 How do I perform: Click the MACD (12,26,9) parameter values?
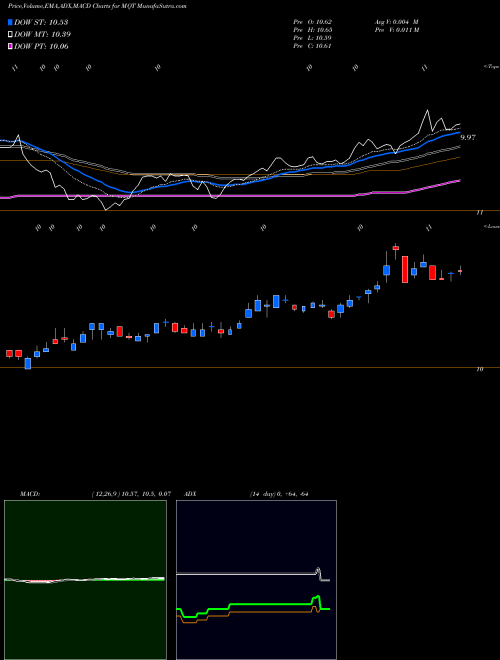click(130, 494)
